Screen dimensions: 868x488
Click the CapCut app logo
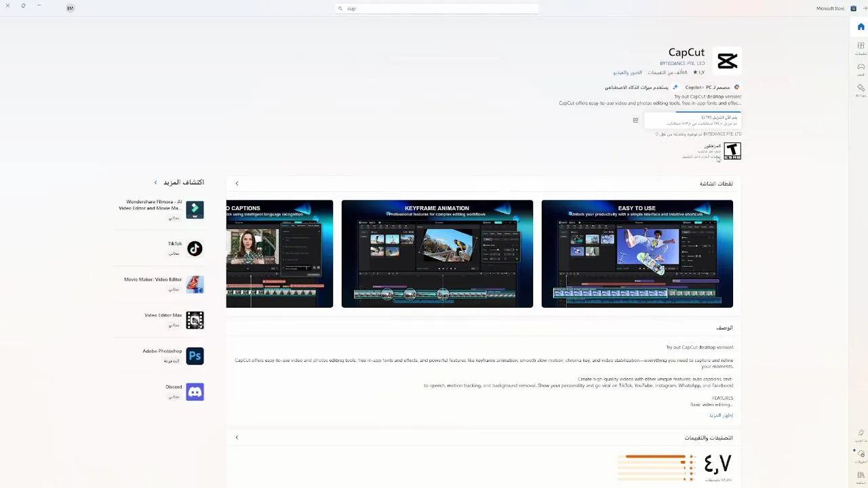pyautogui.click(x=728, y=61)
